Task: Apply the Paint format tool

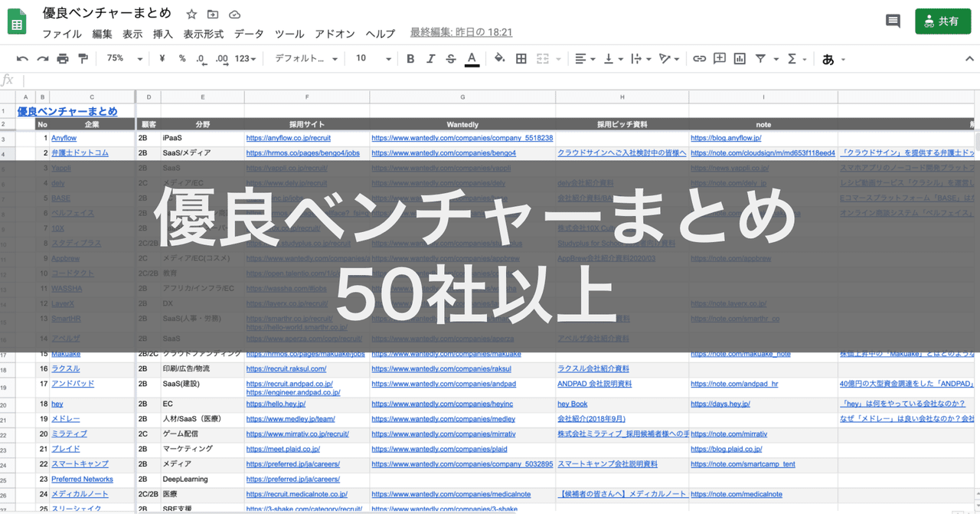Action: pos(82,58)
